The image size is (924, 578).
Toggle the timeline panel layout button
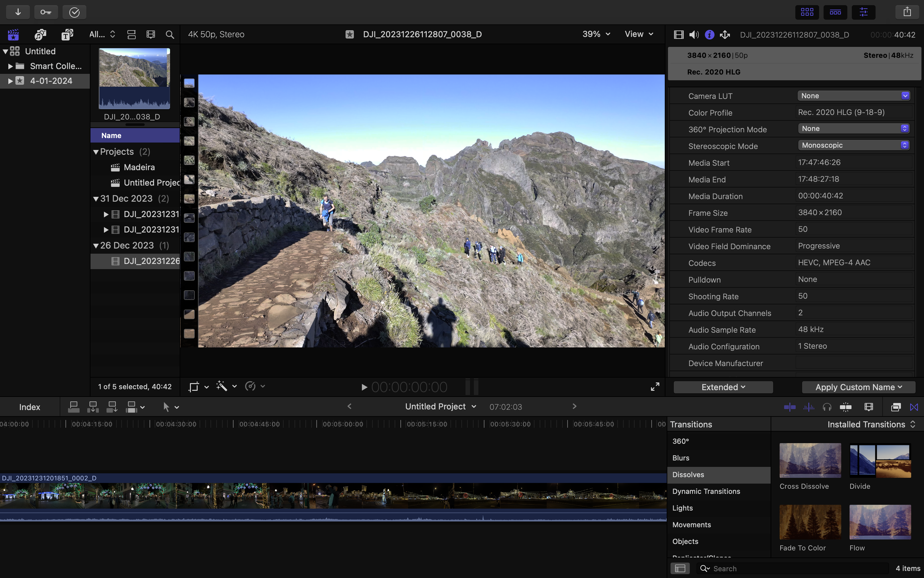(x=835, y=12)
